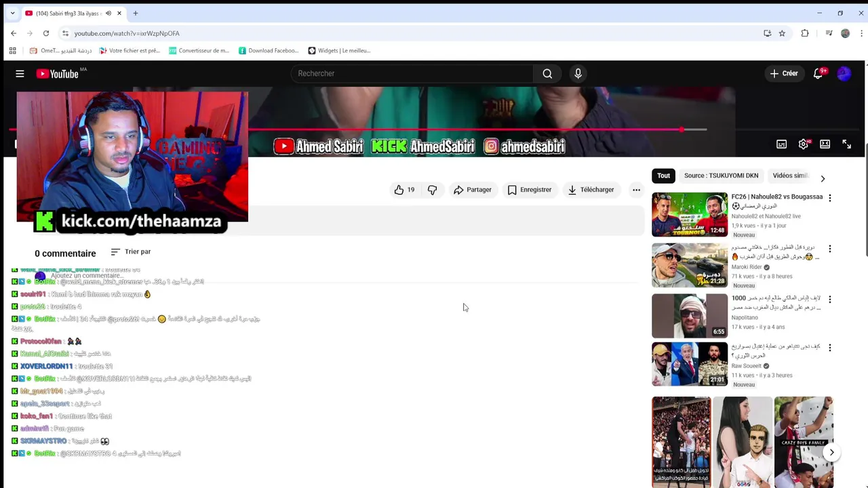Open the Chrome apps grid shortcut
The image size is (868, 488).
click(x=12, y=50)
